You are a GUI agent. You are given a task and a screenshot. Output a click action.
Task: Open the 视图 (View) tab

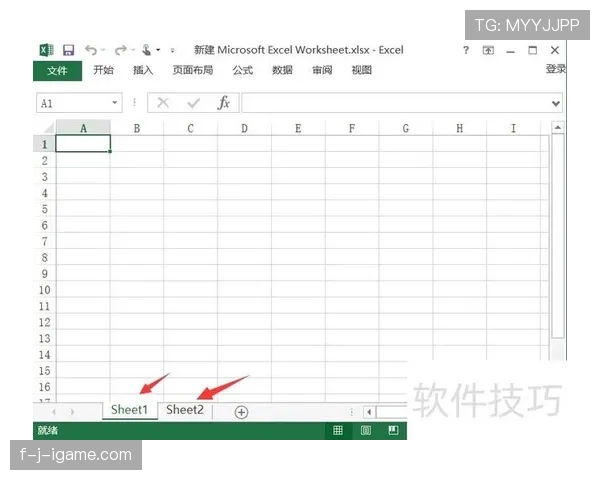tap(362, 70)
